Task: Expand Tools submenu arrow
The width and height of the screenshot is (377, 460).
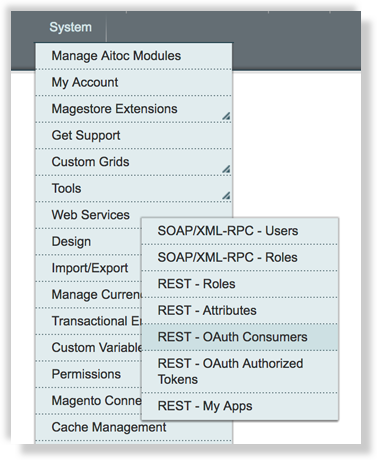Action: (226, 196)
